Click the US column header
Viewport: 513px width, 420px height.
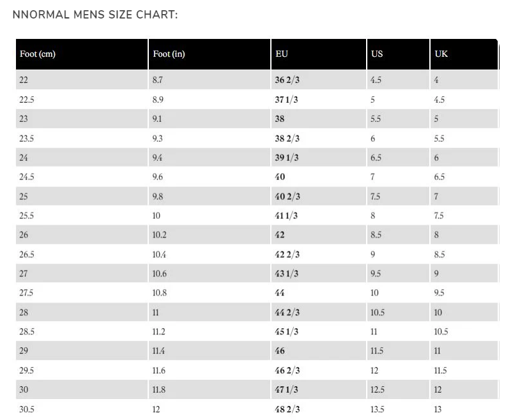point(398,54)
